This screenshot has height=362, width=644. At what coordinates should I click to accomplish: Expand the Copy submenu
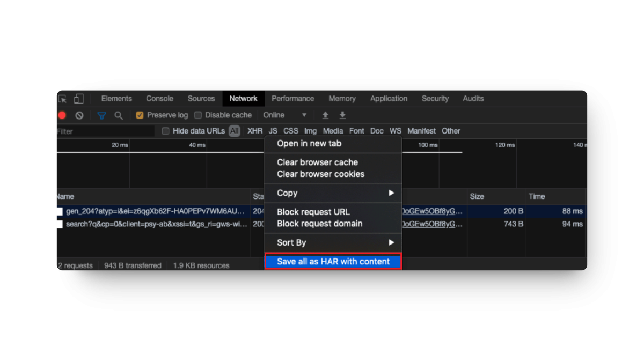[x=333, y=193]
